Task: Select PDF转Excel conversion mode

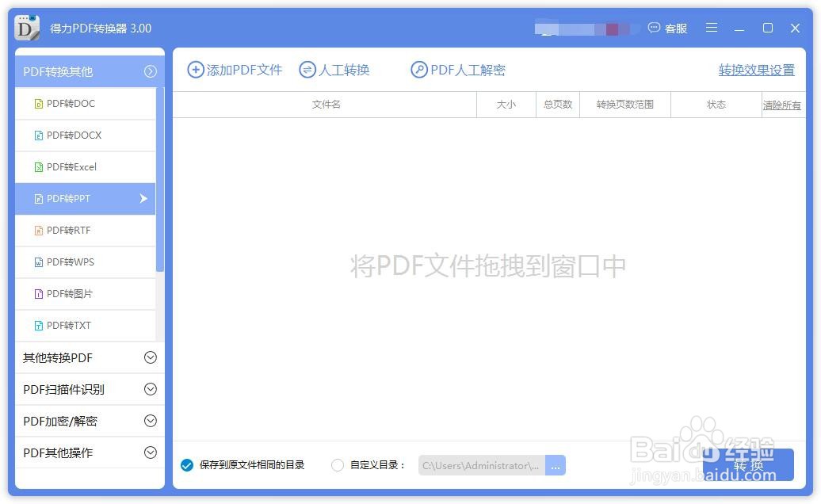Action: point(86,167)
